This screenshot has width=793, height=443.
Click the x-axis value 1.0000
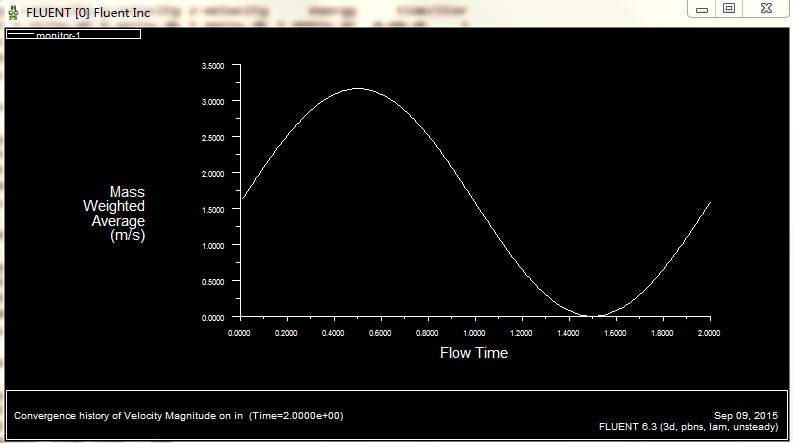(474, 333)
